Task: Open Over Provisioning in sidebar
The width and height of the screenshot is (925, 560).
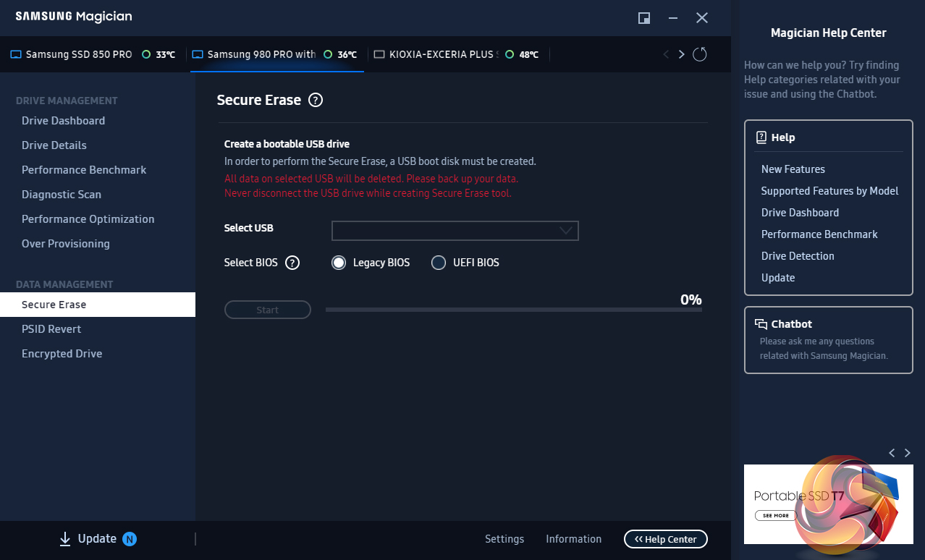Action: [x=66, y=244]
